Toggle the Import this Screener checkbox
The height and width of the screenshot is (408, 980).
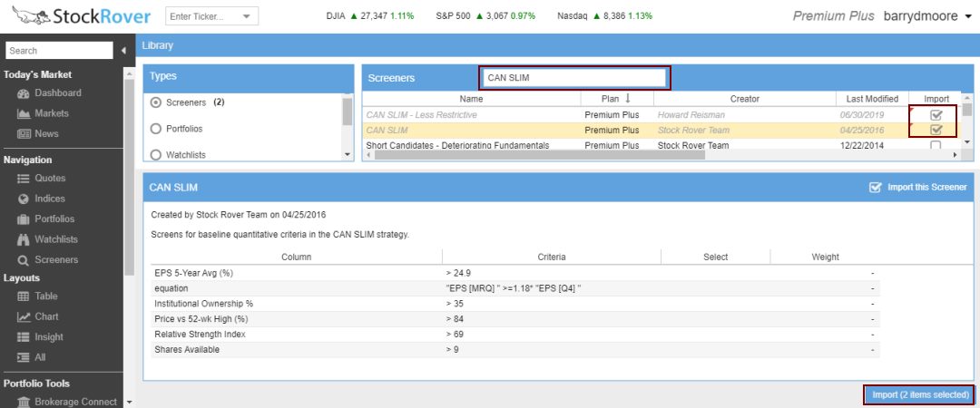(x=875, y=188)
